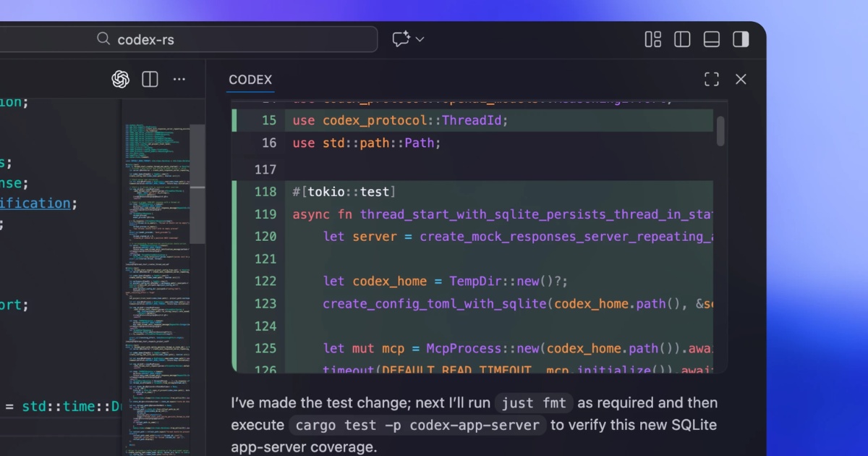Click cargo test -p codex-app-server code
Screen dimensions: 868x456
pyautogui.click(x=417, y=426)
